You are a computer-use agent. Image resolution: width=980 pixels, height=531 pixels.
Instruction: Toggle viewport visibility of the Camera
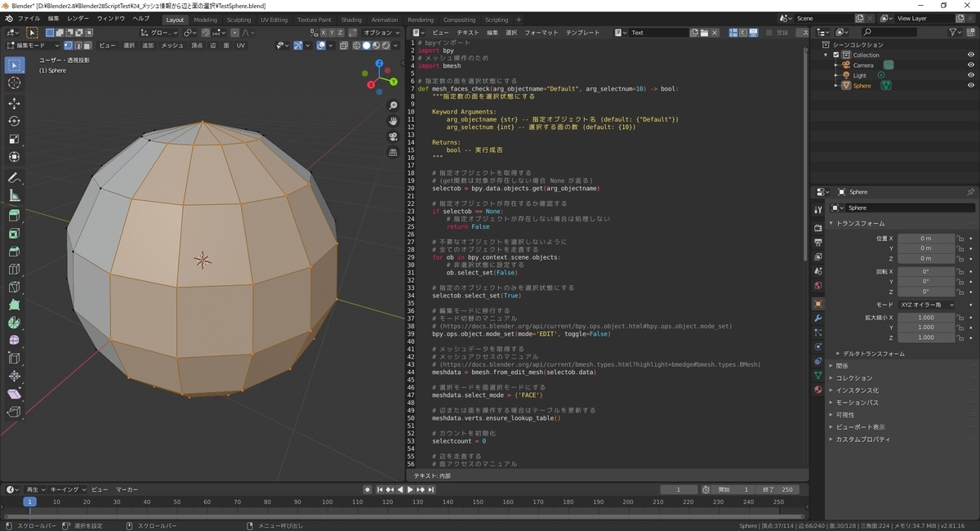[x=971, y=65]
